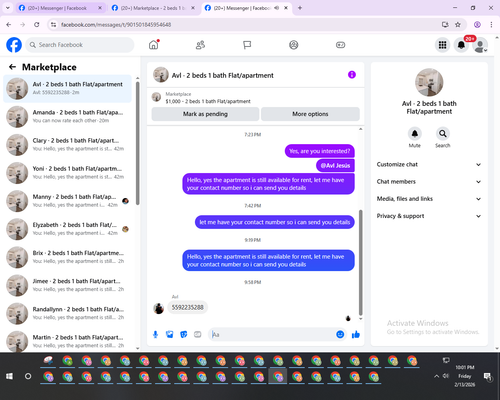Open the emoji picker in message box
500x400 pixels.
(x=340, y=334)
